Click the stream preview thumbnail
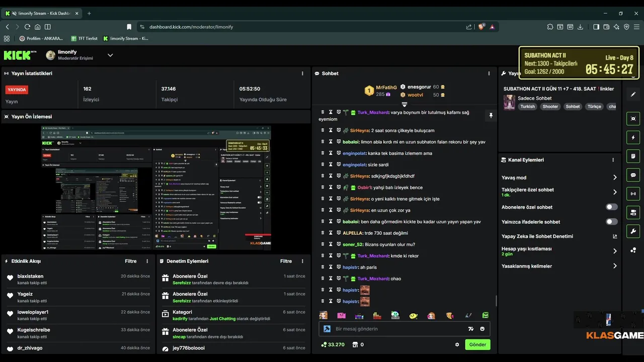 [x=156, y=188]
